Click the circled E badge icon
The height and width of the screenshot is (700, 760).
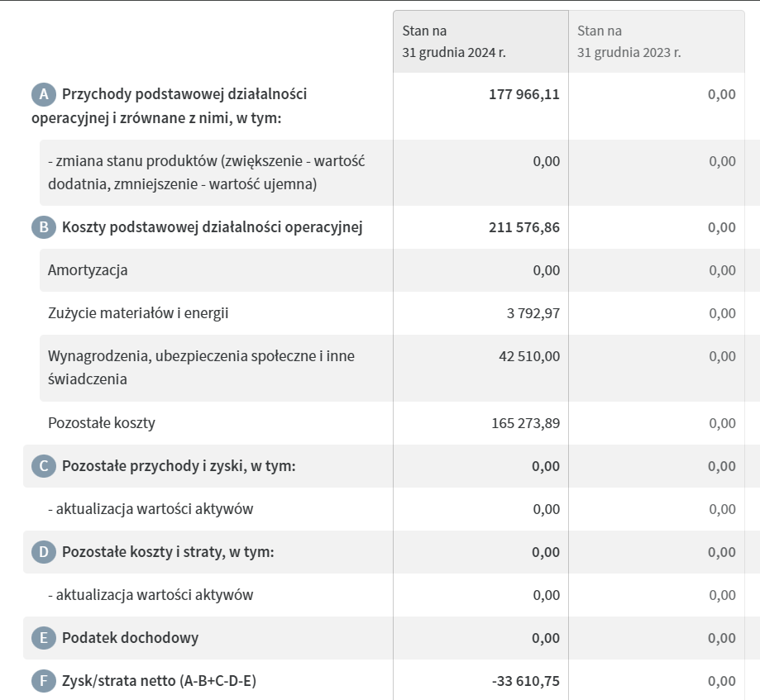pos(43,638)
